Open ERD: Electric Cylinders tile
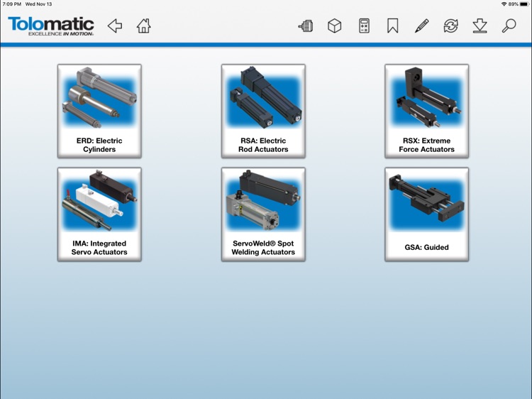 pyautogui.click(x=99, y=111)
